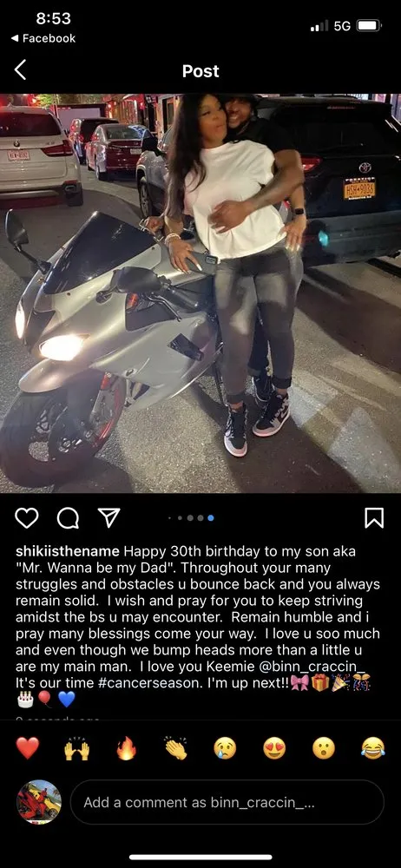React with the red heart emoji
401x868 pixels.
click(x=28, y=748)
